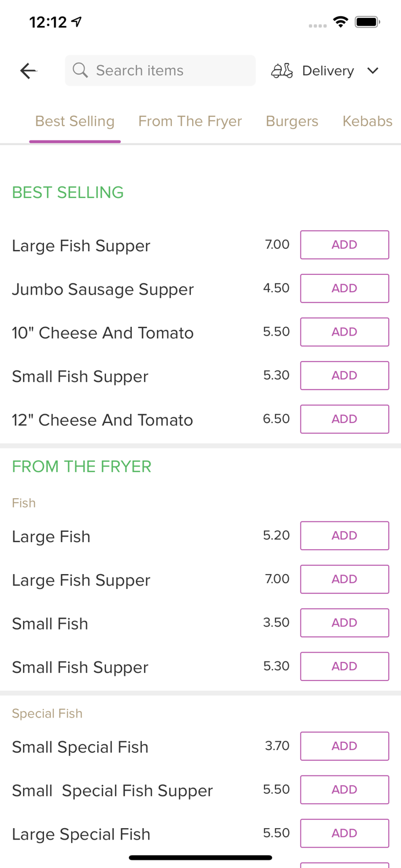Select the Burgers tab
Image resolution: width=401 pixels, height=868 pixels.
[292, 121]
